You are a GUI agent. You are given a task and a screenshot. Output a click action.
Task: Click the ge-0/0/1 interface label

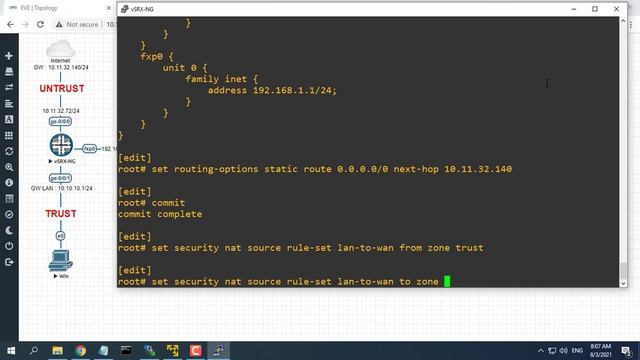click(x=60, y=178)
